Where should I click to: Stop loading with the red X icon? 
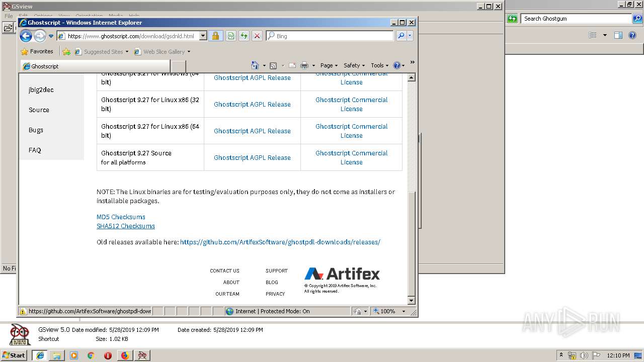[x=257, y=36]
